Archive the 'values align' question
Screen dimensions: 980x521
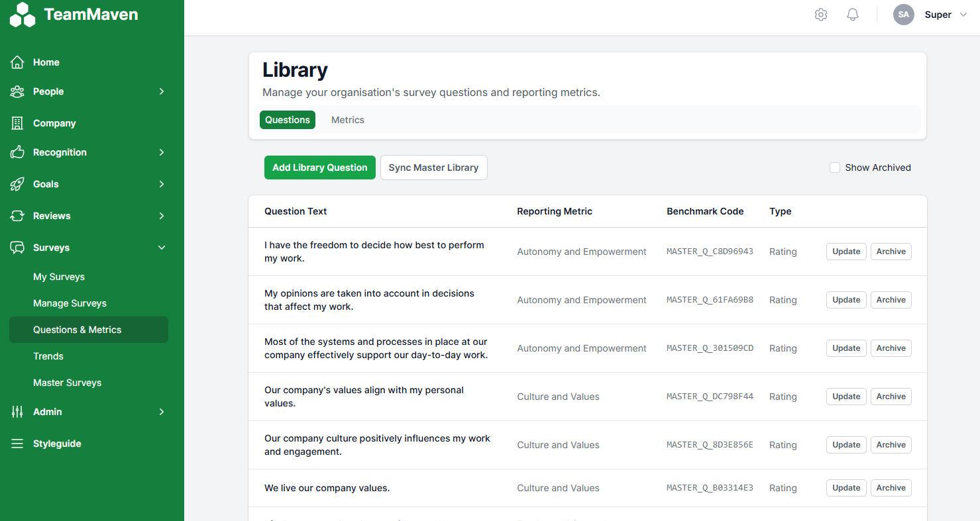click(x=891, y=397)
